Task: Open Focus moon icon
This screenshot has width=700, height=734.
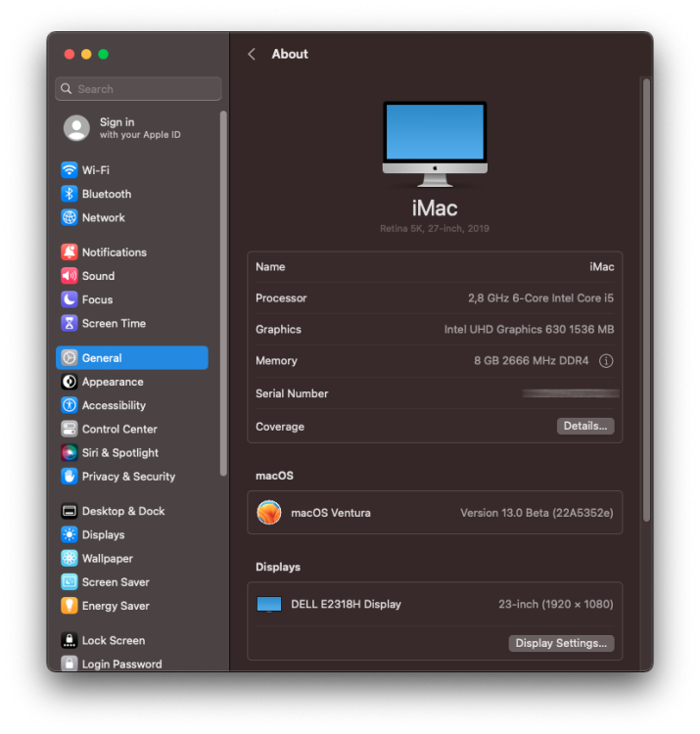Action: (70, 299)
